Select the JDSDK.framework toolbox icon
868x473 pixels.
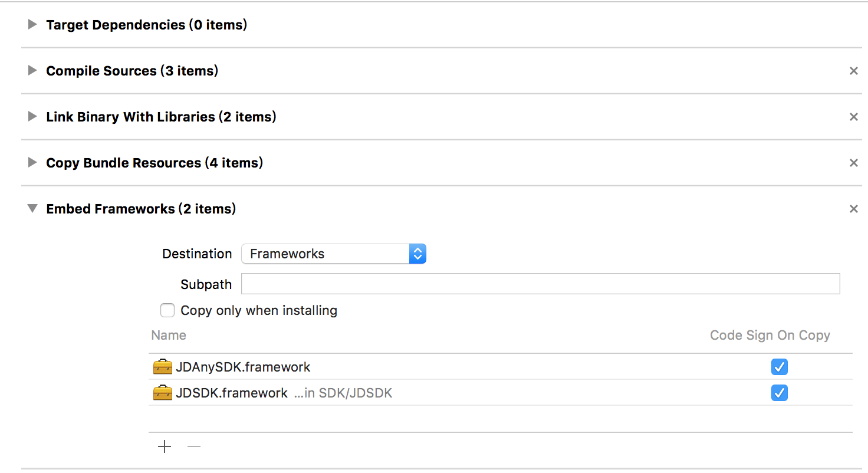click(162, 393)
